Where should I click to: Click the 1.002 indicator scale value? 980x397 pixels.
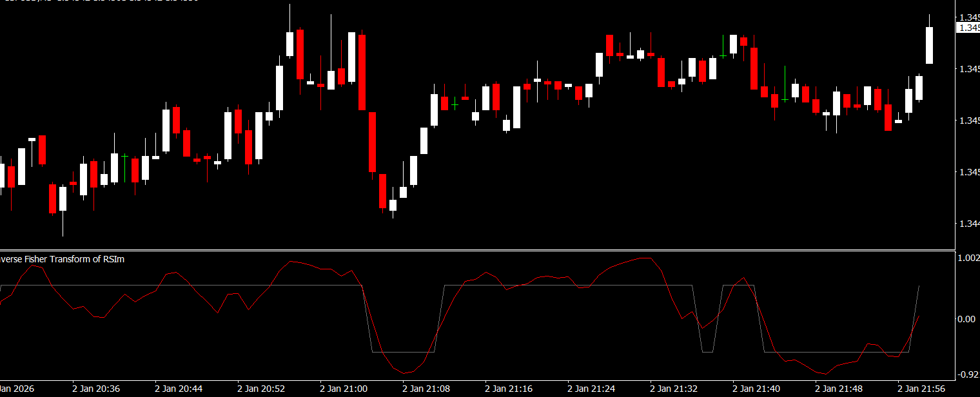pyautogui.click(x=968, y=258)
